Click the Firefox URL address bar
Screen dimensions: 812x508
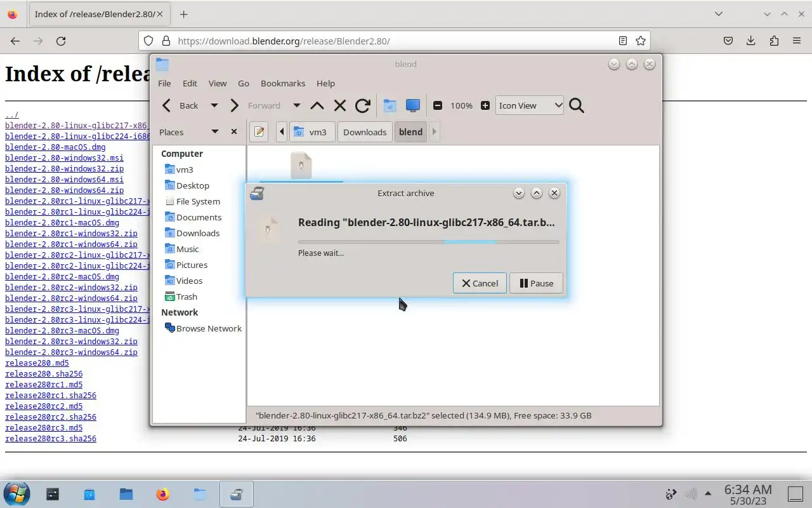coord(393,41)
